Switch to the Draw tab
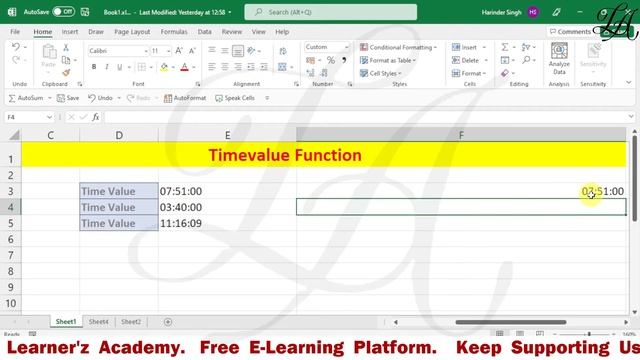 (96, 31)
